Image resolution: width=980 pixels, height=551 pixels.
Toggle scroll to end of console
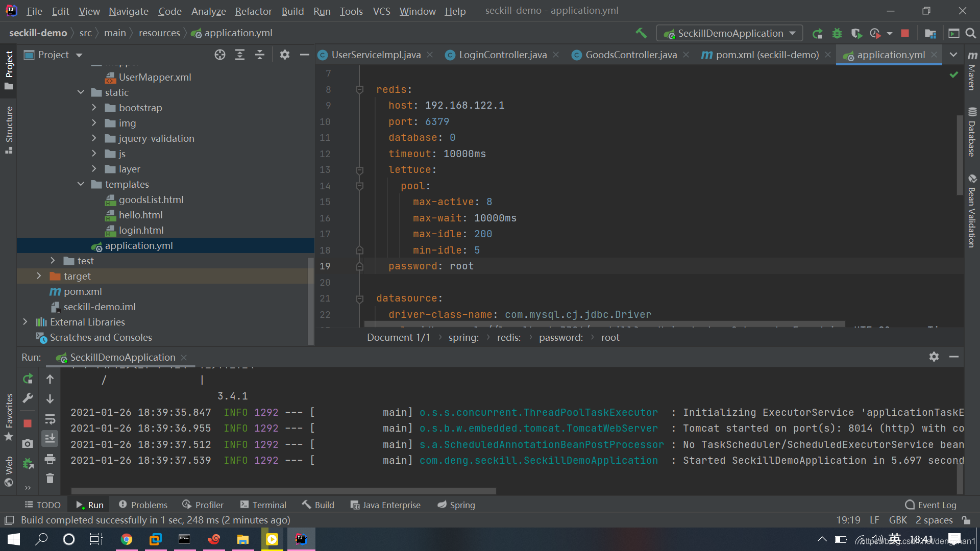click(x=50, y=439)
